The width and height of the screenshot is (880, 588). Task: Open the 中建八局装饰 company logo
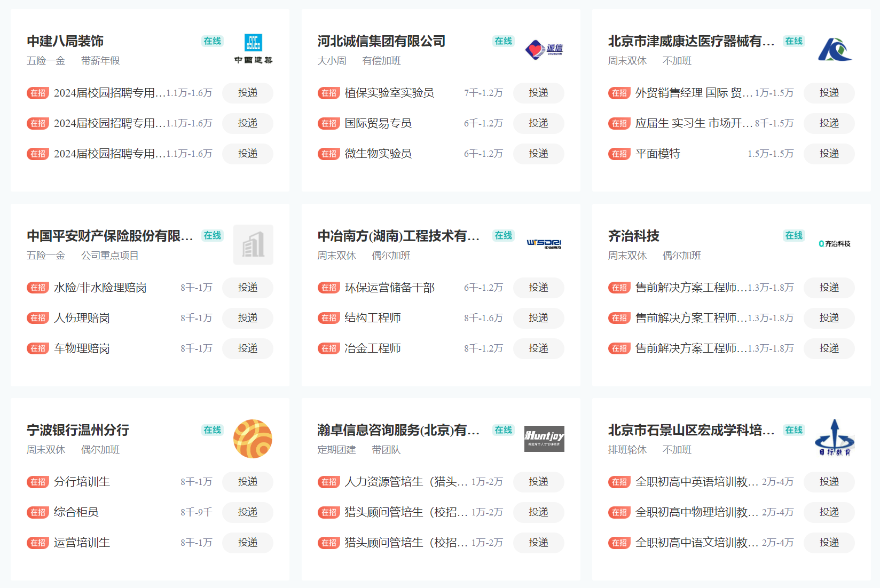point(253,50)
